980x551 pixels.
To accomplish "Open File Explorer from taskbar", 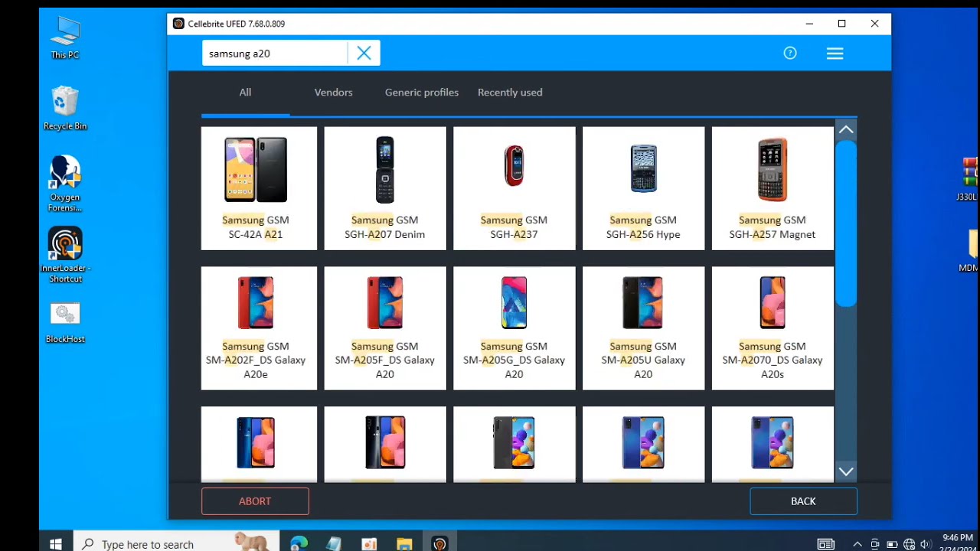I will point(404,543).
